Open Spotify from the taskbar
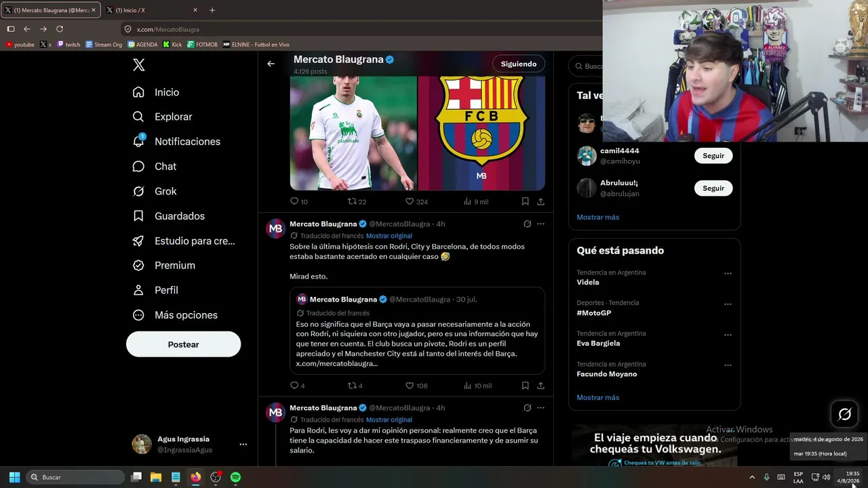This screenshot has width=868, height=488. click(235, 477)
